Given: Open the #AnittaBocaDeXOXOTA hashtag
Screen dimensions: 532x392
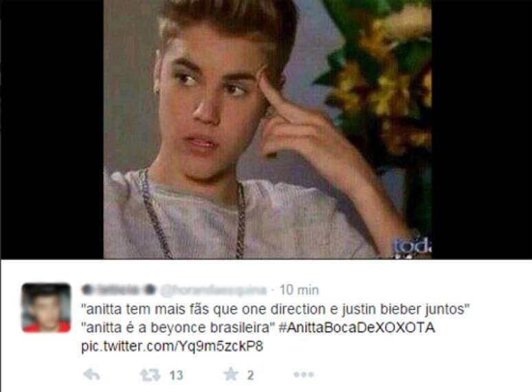Looking at the screenshot, I should click(x=357, y=327).
